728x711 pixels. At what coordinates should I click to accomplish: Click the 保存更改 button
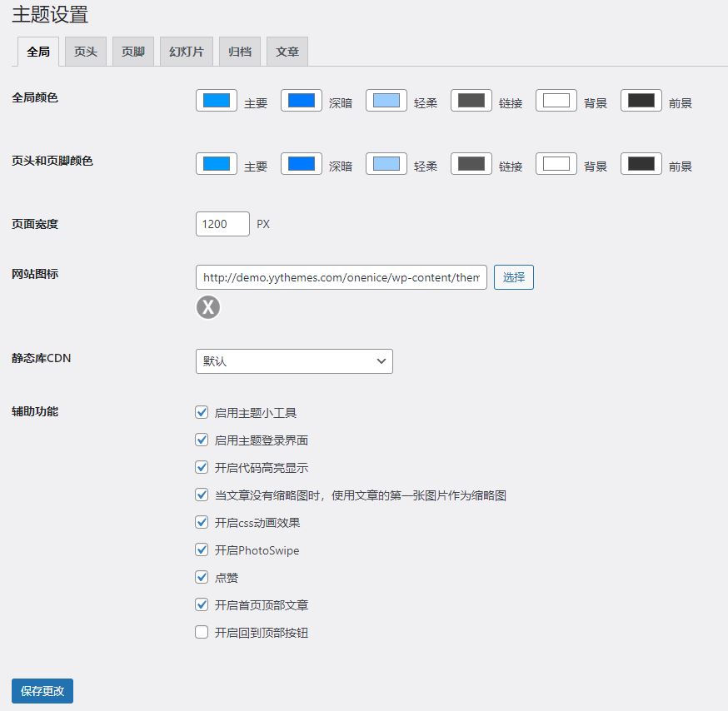tap(42, 690)
